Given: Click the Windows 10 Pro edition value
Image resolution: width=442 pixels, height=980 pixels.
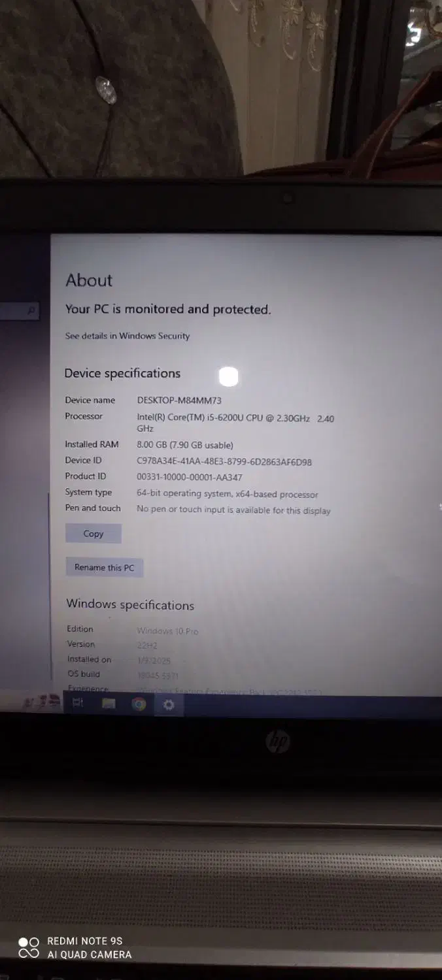Looking at the screenshot, I should coord(167,631).
